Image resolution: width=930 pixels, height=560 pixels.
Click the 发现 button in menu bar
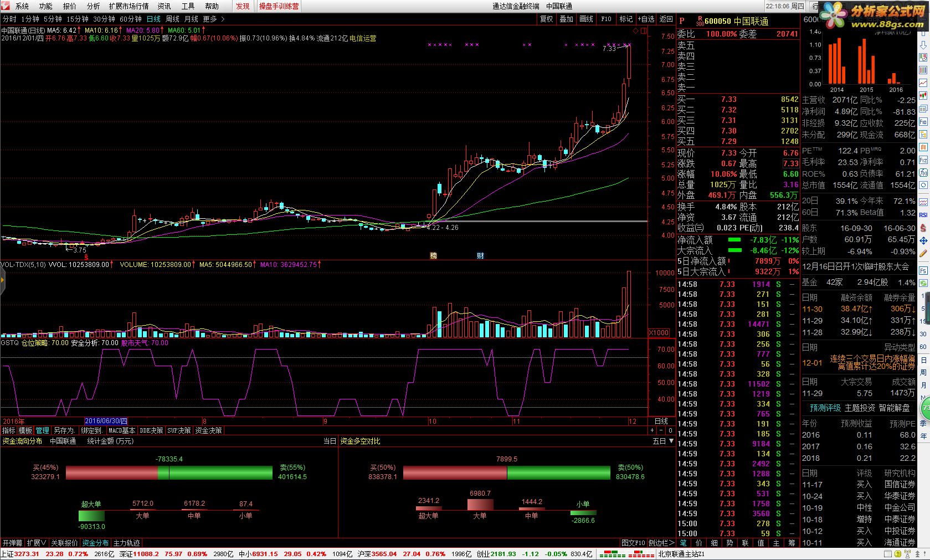coord(243,6)
